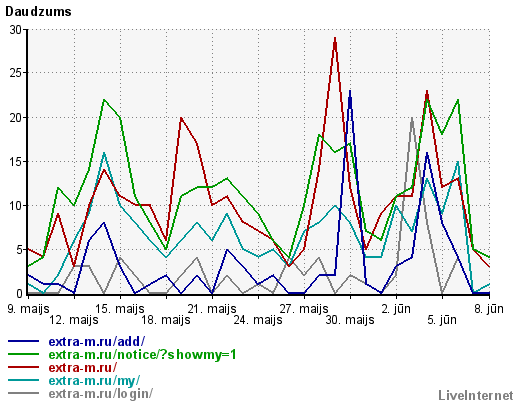The image size is (520, 405).
Task: Click the y-axis value 5
Action: click(x=19, y=250)
